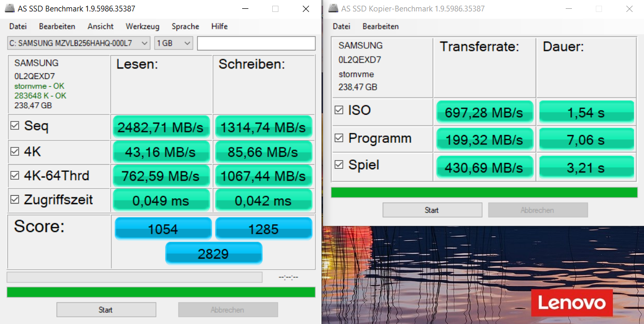Click the total score 2829 button
Viewport: 644px width, 324px height.
point(213,253)
